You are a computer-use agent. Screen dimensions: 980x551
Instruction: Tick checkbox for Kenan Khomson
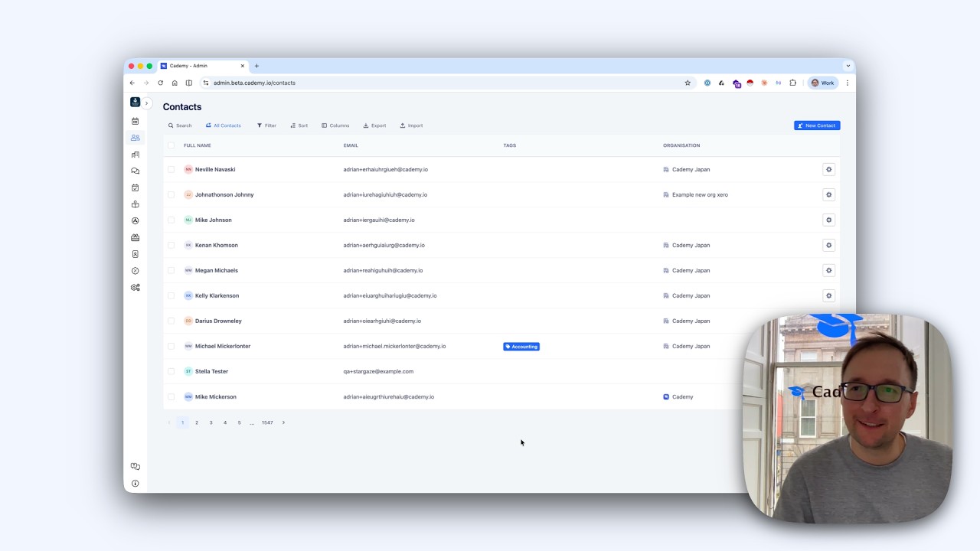click(171, 245)
